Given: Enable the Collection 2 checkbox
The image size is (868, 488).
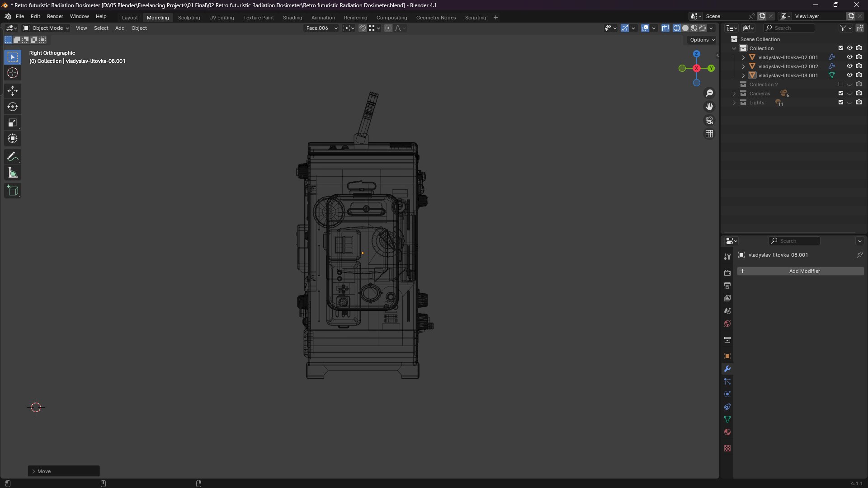Looking at the screenshot, I should click(x=841, y=84).
